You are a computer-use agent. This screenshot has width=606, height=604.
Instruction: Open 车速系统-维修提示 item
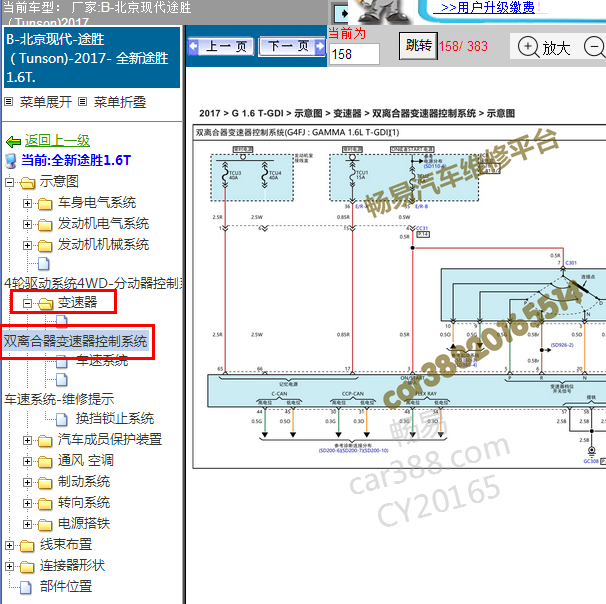coord(59,399)
